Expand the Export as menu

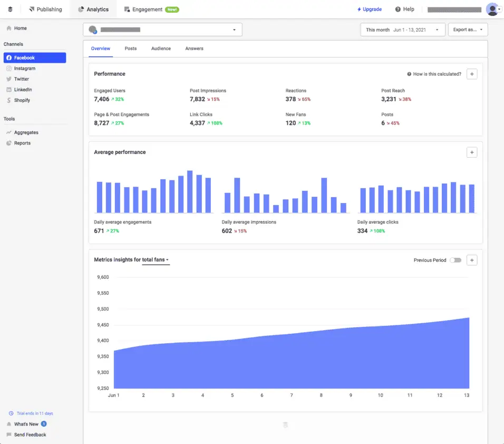[x=468, y=30]
